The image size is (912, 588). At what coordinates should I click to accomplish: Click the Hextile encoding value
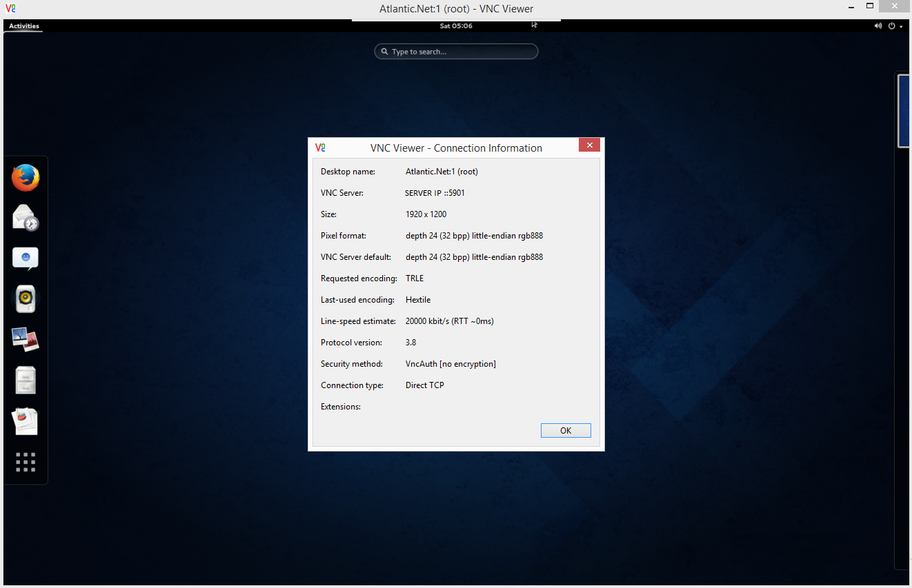point(418,300)
